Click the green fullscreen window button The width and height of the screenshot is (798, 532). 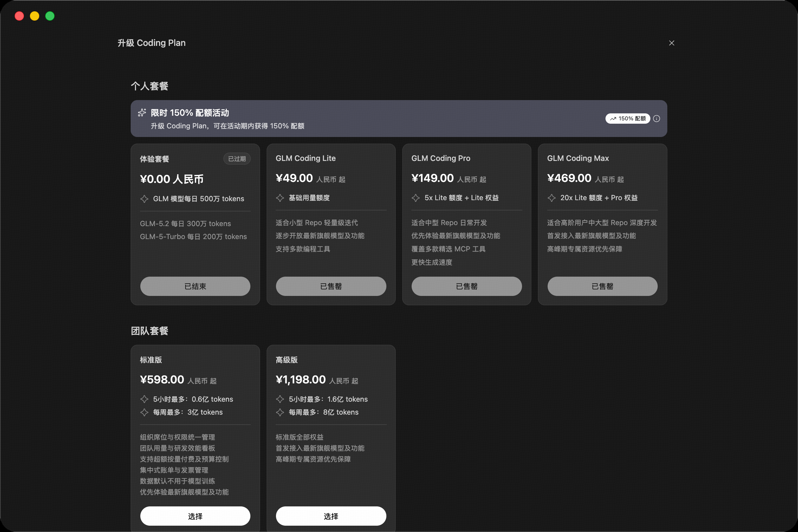50,16
